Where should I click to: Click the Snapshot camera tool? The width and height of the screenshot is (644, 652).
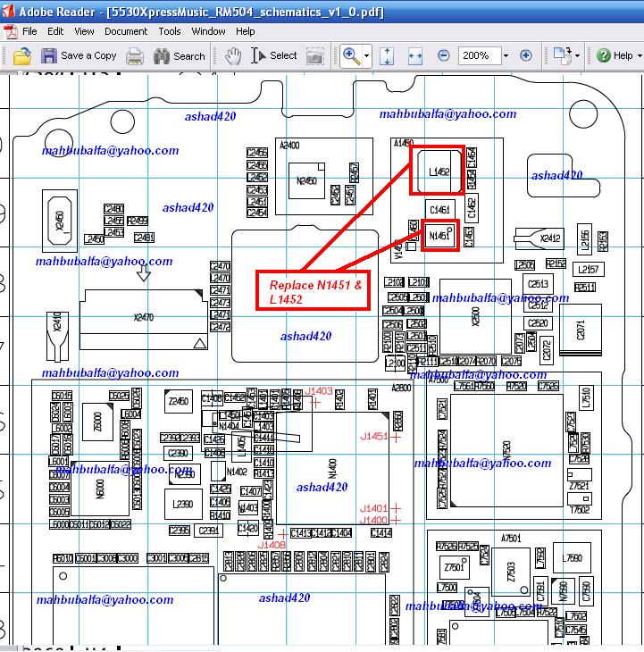coord(315,56)
